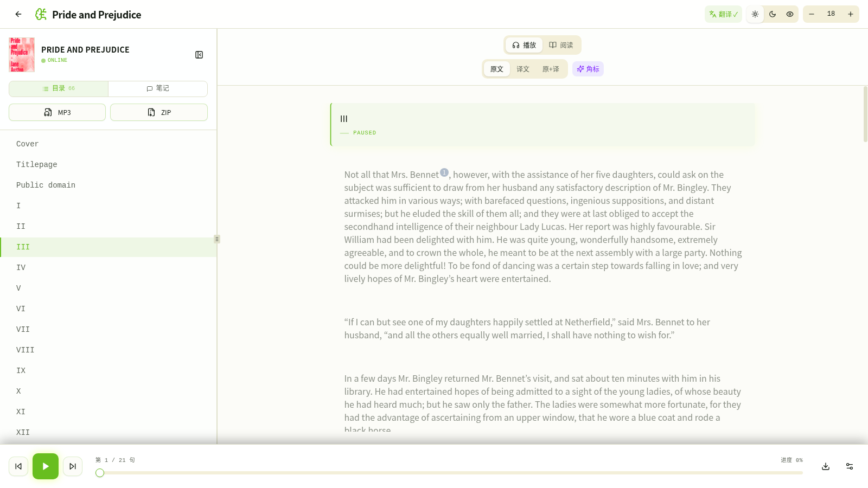Switch to dark theme moon icon
Image resolution: width=868 pixels, height=488 pixels.
773,14
